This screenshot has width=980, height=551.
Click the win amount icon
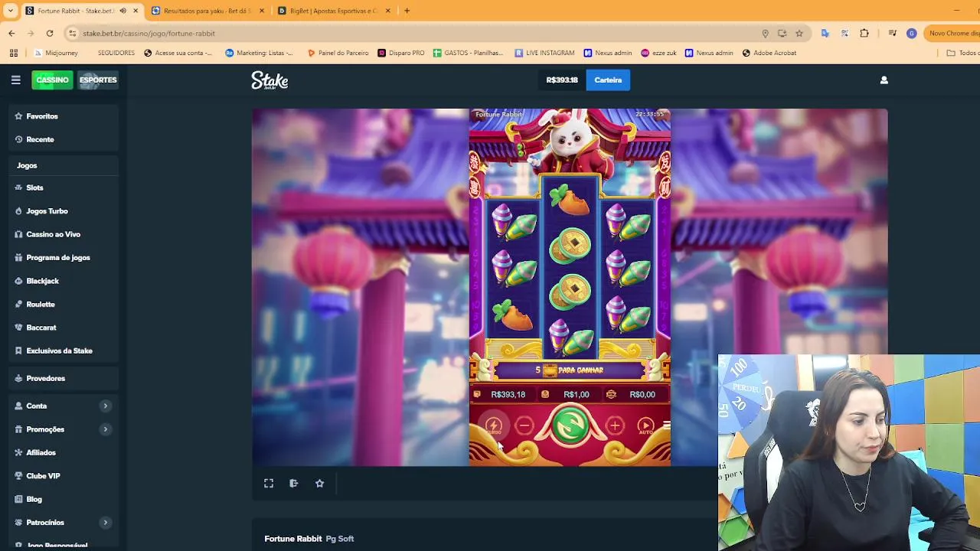(x=611, y=394)
